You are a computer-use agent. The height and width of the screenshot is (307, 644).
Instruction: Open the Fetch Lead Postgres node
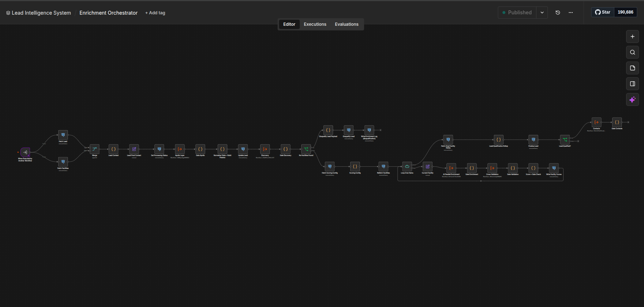point(63,135)
